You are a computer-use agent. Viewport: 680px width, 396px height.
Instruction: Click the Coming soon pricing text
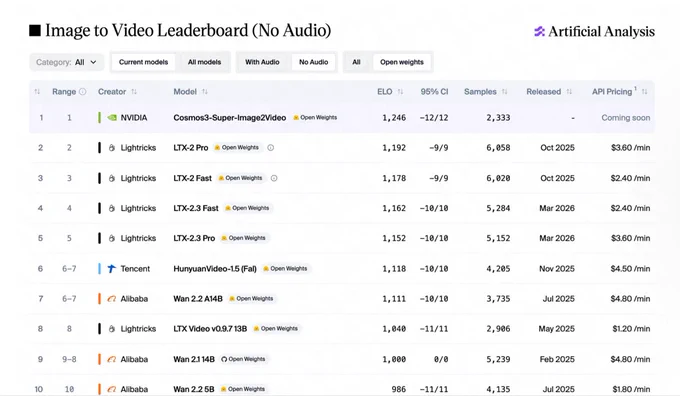point(625,118)
